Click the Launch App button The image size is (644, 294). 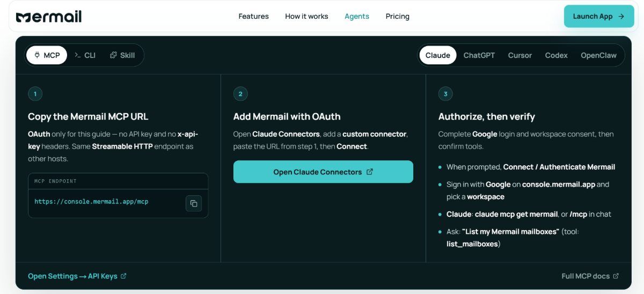599,16
